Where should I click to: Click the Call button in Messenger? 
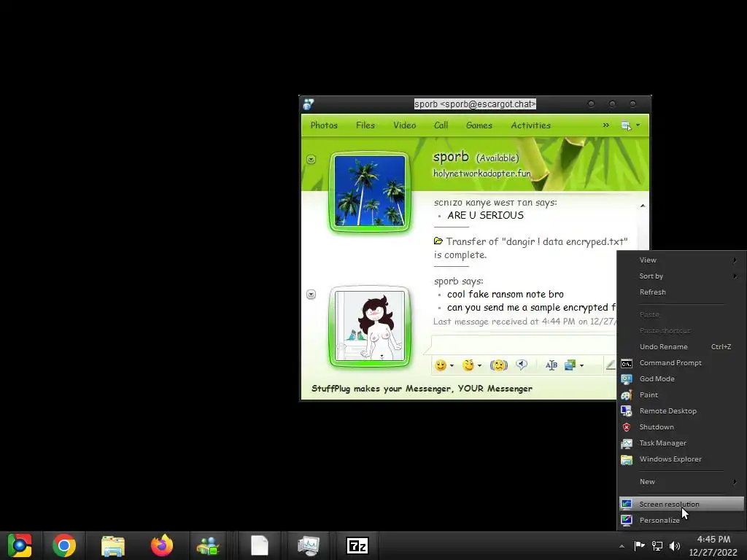[441, 125]
